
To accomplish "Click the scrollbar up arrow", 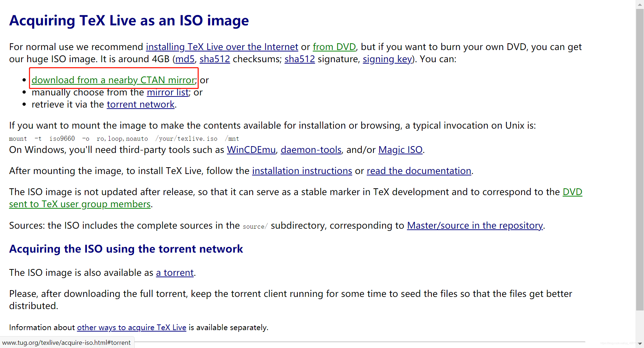I will tap(640, 4).
